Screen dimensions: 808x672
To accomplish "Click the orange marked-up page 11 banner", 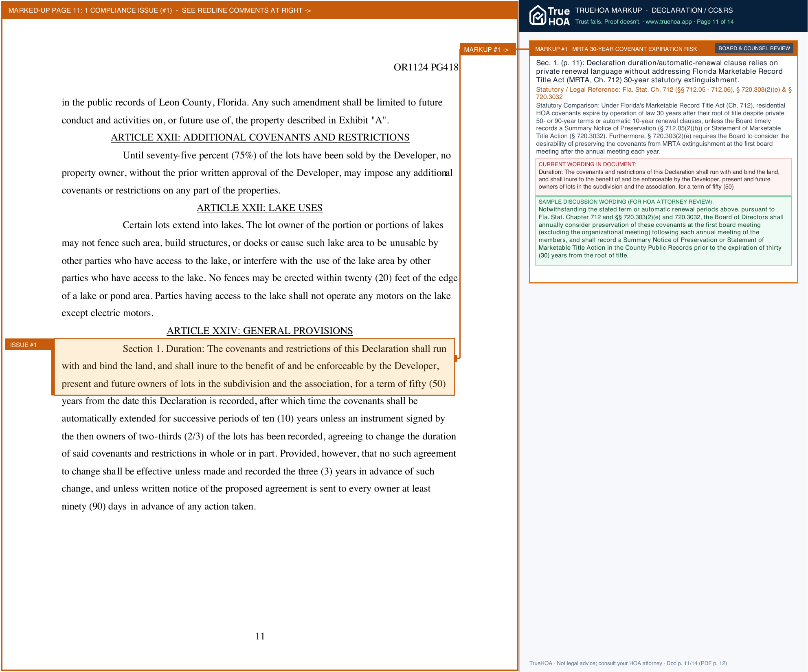I will [259, 10].
